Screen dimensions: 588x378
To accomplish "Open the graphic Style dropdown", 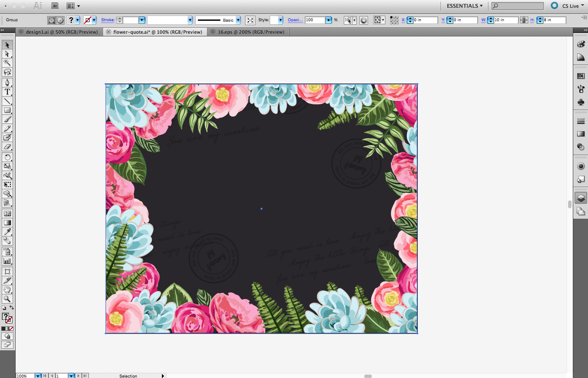I will [281, 20].
